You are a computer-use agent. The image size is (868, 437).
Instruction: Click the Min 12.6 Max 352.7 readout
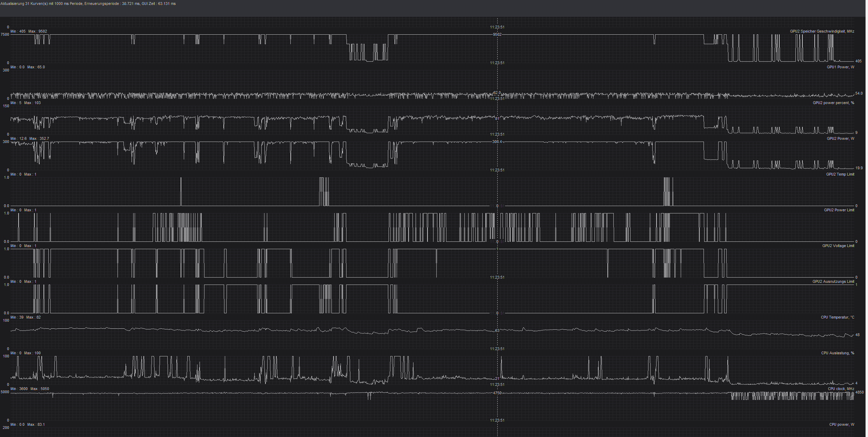click(30, 138)
